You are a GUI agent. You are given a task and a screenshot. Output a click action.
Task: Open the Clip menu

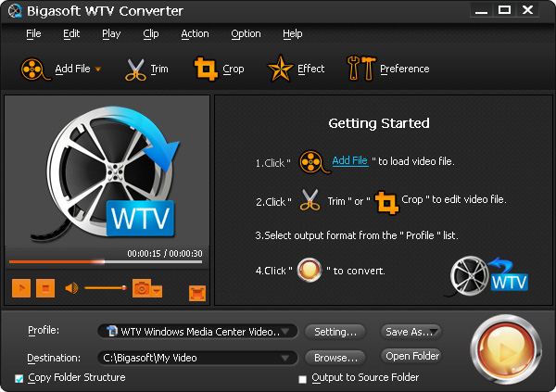tap(151, 33)
